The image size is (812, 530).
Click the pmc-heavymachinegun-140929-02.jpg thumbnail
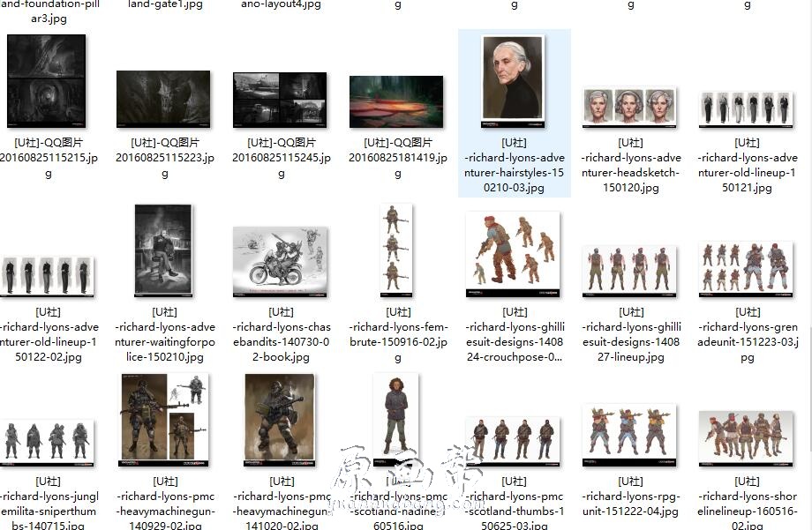[x=163, y=420]
